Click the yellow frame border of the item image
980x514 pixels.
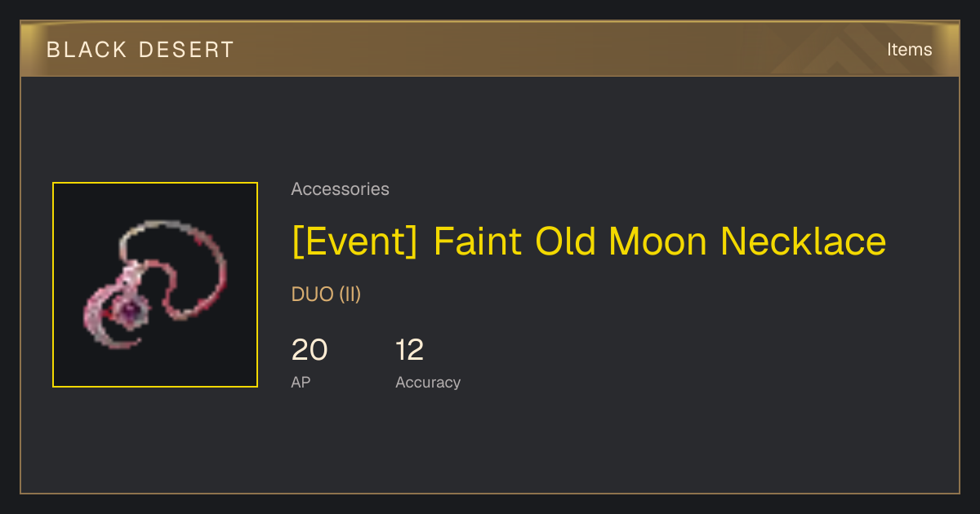(155, 183)
